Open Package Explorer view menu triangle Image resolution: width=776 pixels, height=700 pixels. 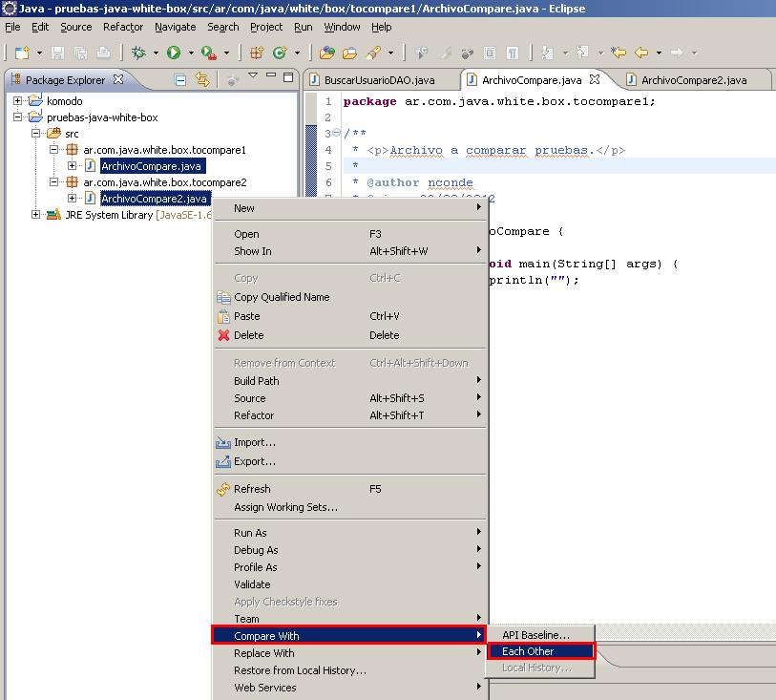[253, 75]
